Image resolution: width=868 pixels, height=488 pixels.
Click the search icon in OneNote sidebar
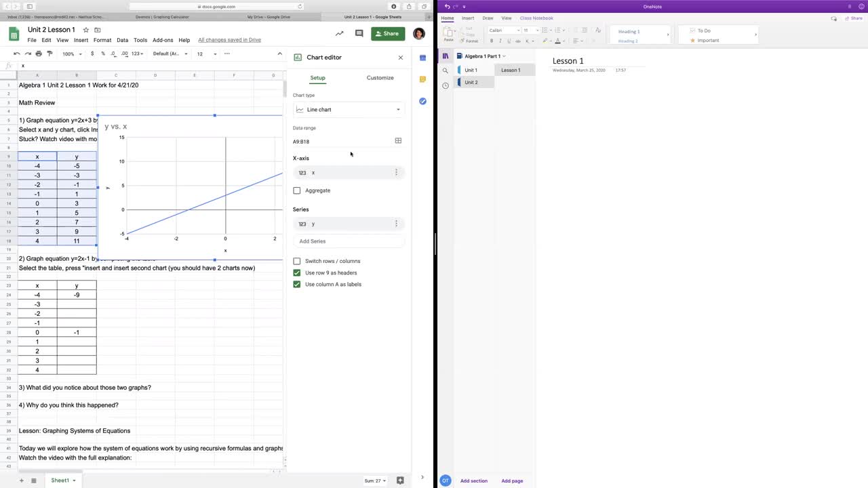click(446, 70)
